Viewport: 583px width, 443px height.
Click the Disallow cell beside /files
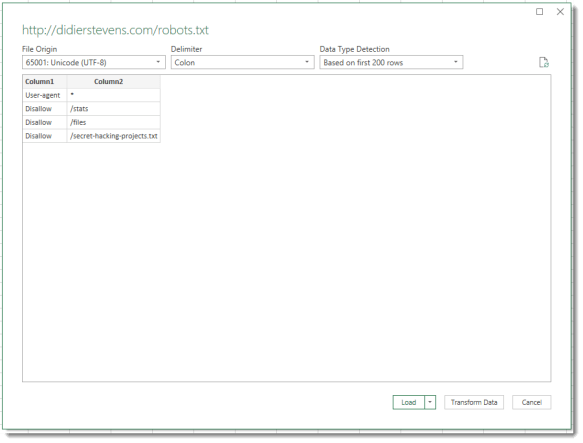[x=45, y=122]
